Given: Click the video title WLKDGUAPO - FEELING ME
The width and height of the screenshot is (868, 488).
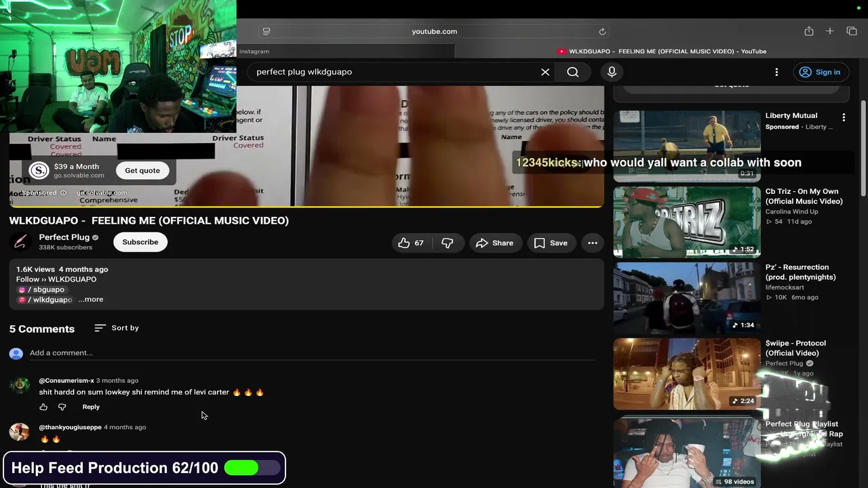Looking at the screenshot, I should point(149,221).
